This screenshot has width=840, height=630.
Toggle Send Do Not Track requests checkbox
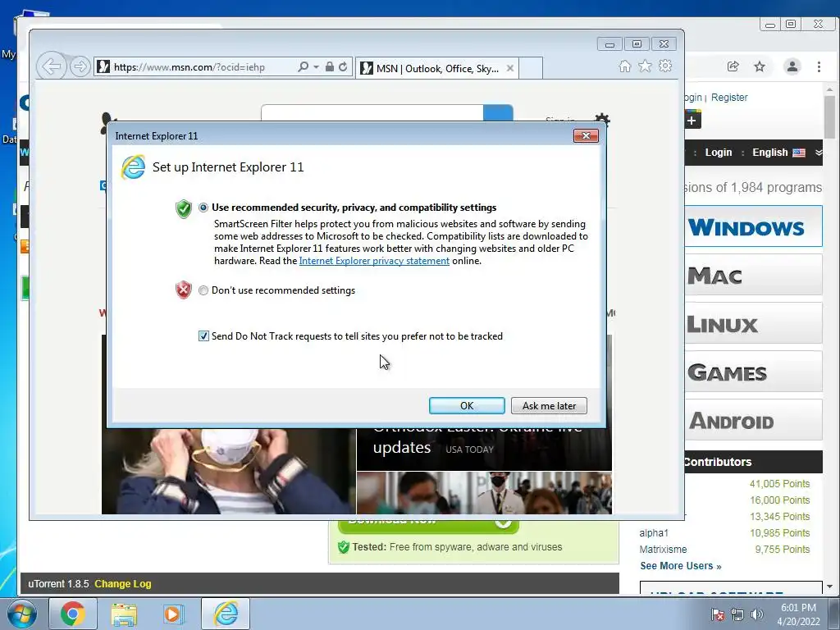(203, 336)
